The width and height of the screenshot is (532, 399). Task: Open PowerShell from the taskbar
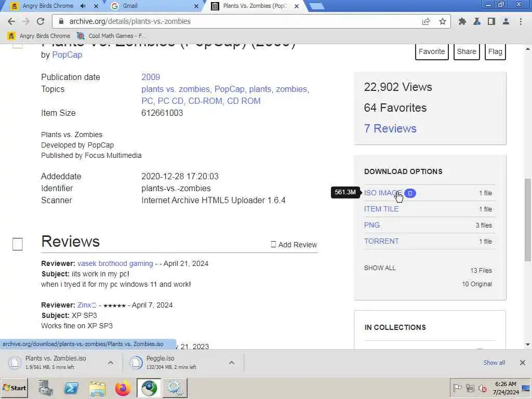[71, 388]
